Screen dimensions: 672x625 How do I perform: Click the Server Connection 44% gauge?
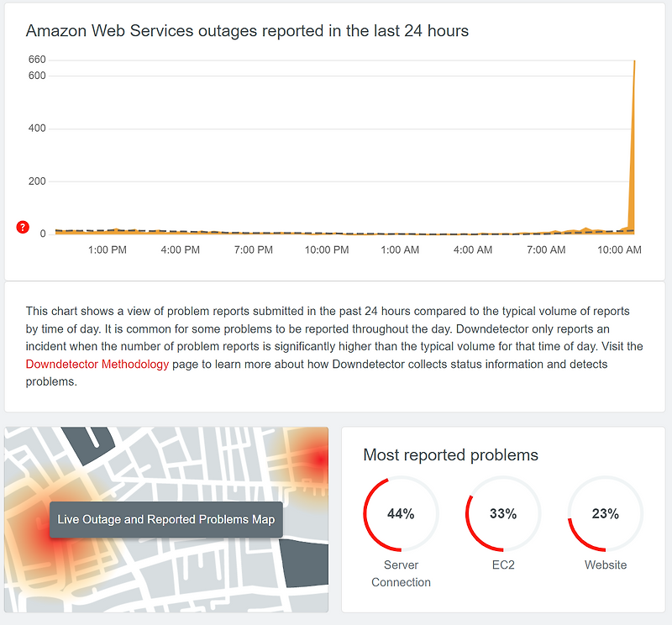click(401, 514)
